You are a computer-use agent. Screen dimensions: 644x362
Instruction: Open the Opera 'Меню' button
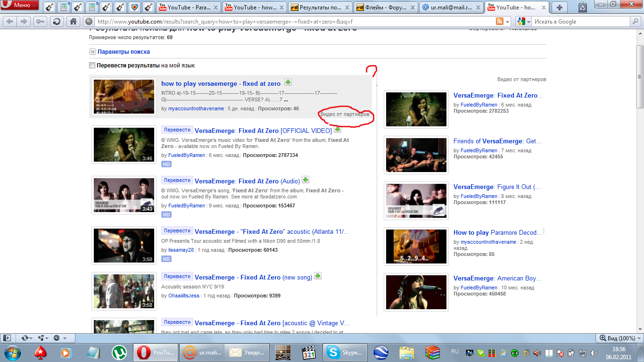19,6
